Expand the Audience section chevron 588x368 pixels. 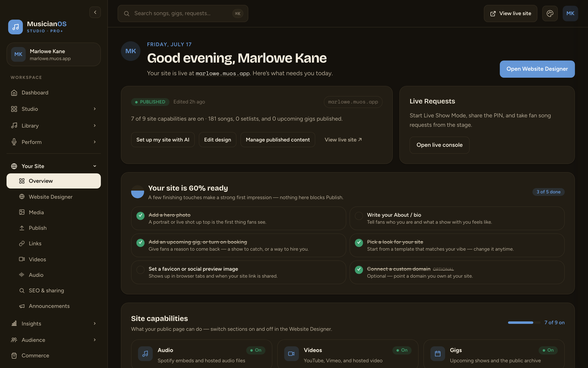click(x=95, y=340)
